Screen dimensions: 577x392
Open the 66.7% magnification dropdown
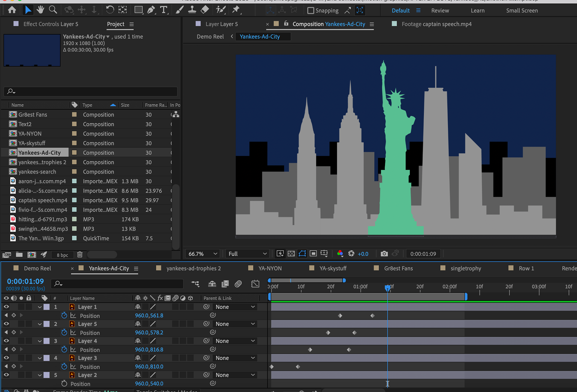click(x=203, y=254)
